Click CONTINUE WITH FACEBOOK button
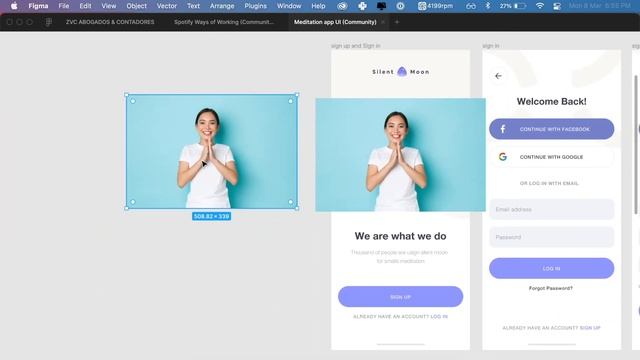The width and height of the screenshot is (640, 360). (551, 129)
